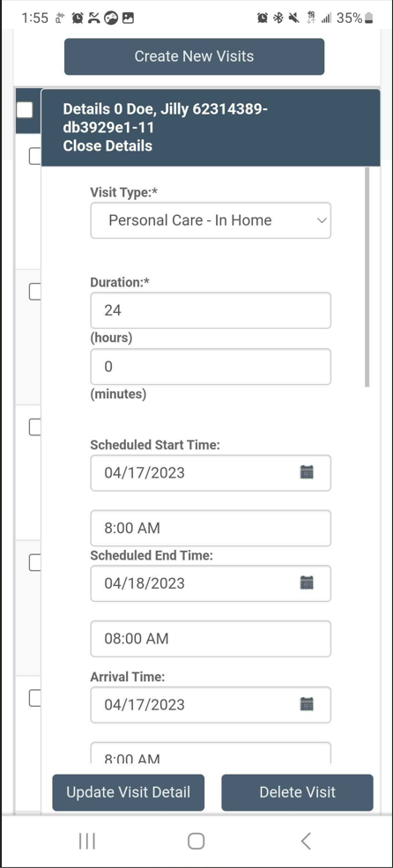Click the Create New Visits button

pos(194,56)
